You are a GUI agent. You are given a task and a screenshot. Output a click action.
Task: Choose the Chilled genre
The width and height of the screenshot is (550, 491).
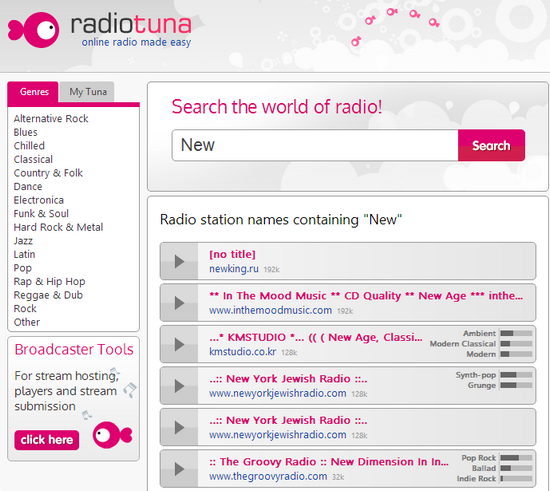click(x=29, y=146)
